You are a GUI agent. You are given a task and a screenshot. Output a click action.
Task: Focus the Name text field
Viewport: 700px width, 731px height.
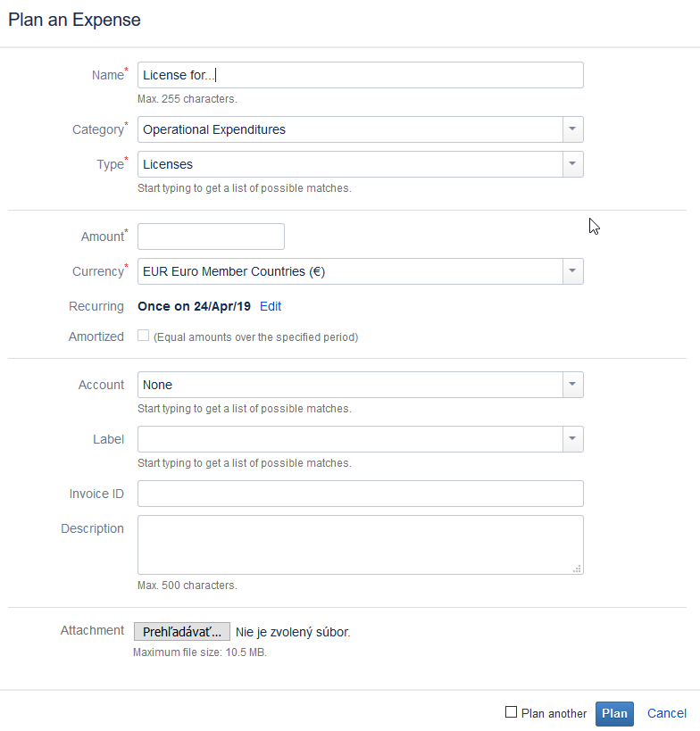pos(360,75)
